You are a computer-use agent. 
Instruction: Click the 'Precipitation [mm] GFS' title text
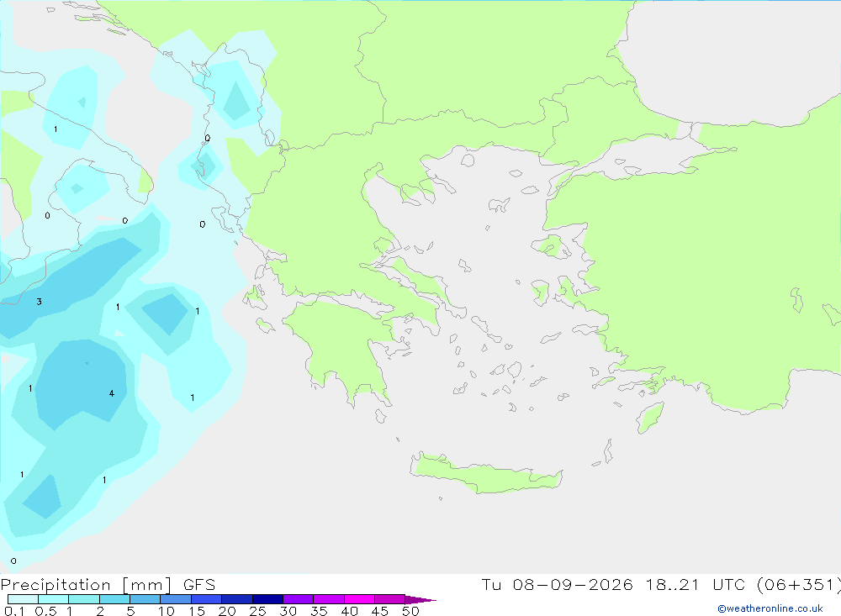click(x=108, y=585)
